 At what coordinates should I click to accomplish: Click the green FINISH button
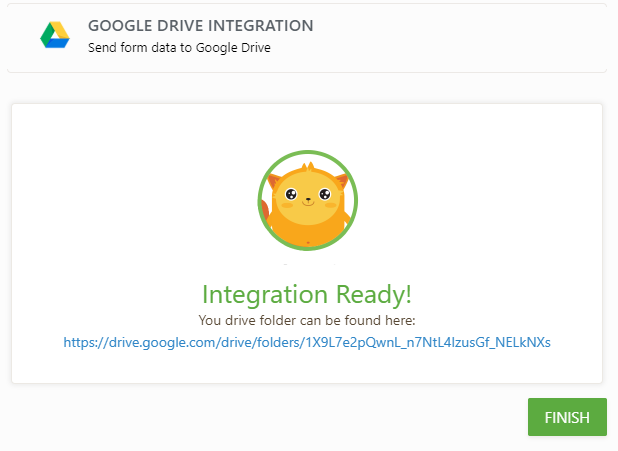click(567, 417)
